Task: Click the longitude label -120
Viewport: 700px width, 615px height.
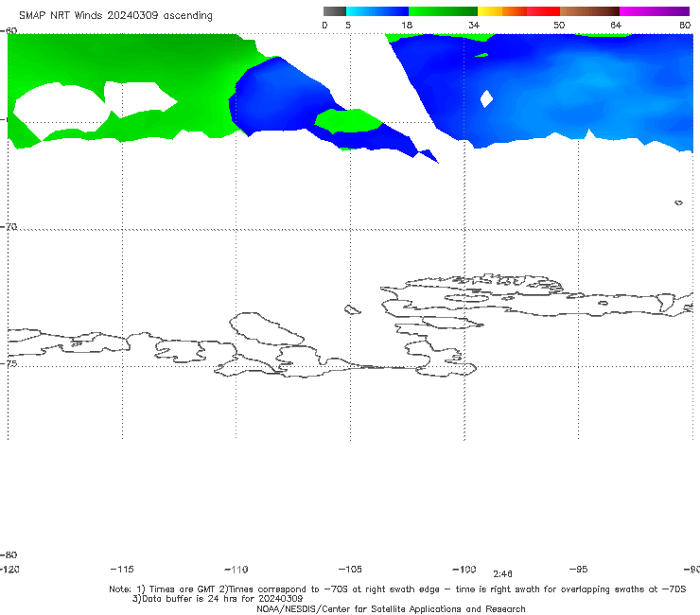Action: (9, 569)
